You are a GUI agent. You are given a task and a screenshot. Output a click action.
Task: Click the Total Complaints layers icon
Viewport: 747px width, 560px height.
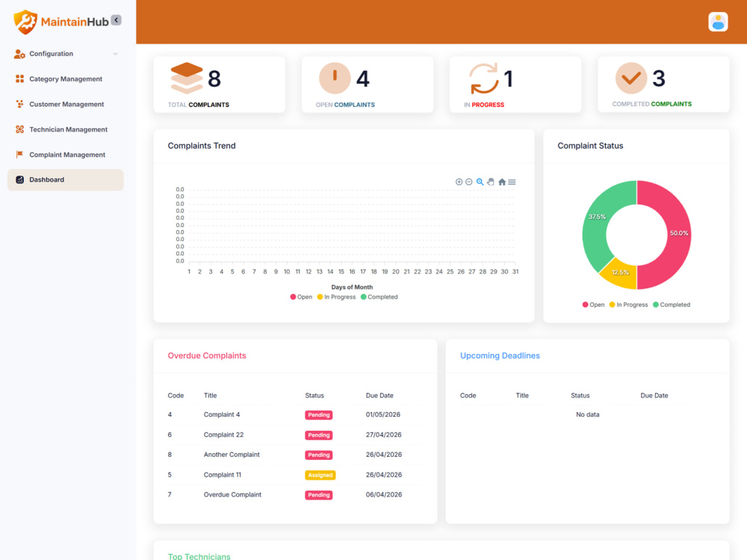(x=187, y=78)
